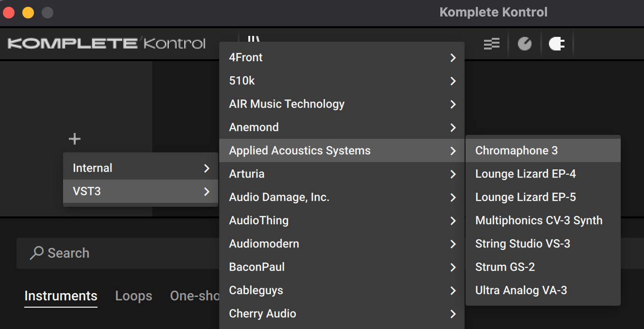This screenshot has height=329, width=644.
Task: Expand the Arturia vendor submenu
Action: pyautogui.click(x=342, y=174)
